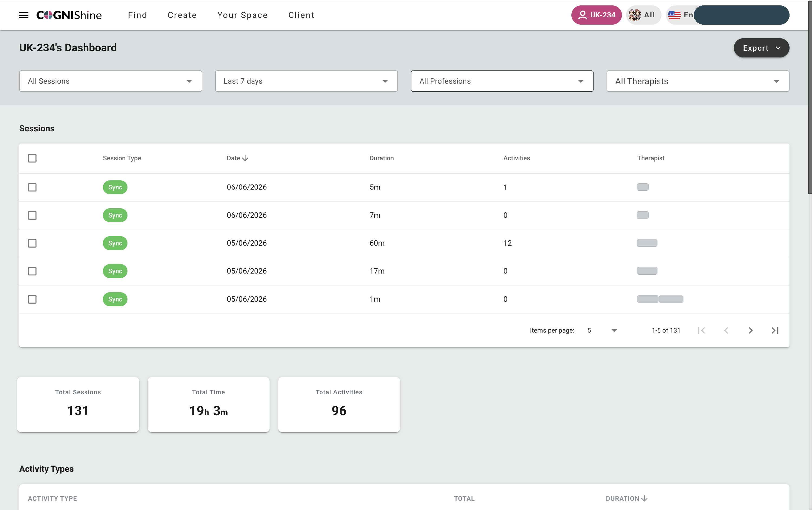Click the 1-5 of 131 pagination text

pyautogui.click(x=666, y=330)
